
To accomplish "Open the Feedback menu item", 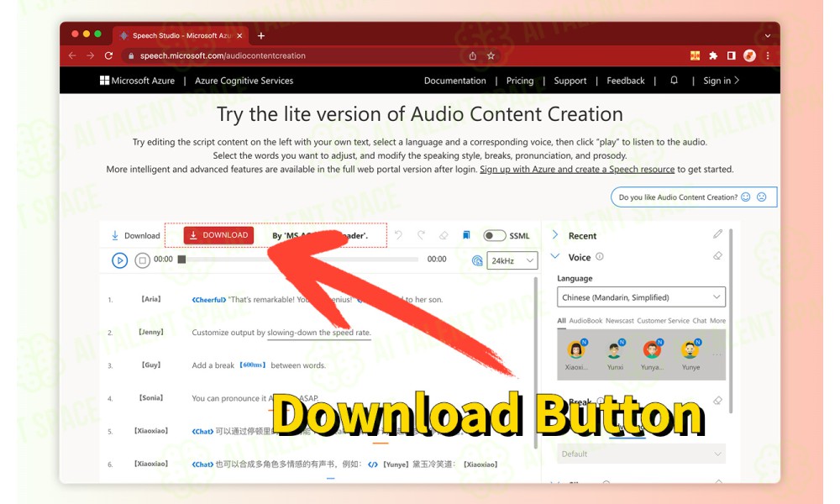I will 625,81.
